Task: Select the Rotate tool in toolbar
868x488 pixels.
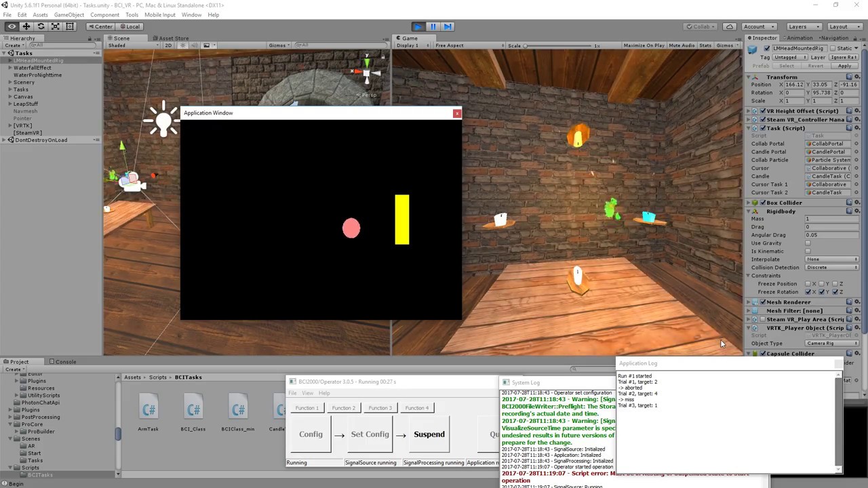Action: pos(41,26)
